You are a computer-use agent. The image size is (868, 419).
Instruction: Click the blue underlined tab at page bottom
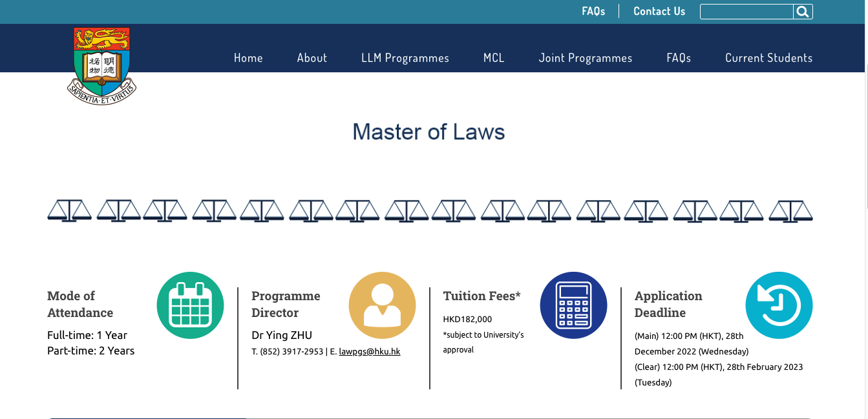click(x=147, y=418)
